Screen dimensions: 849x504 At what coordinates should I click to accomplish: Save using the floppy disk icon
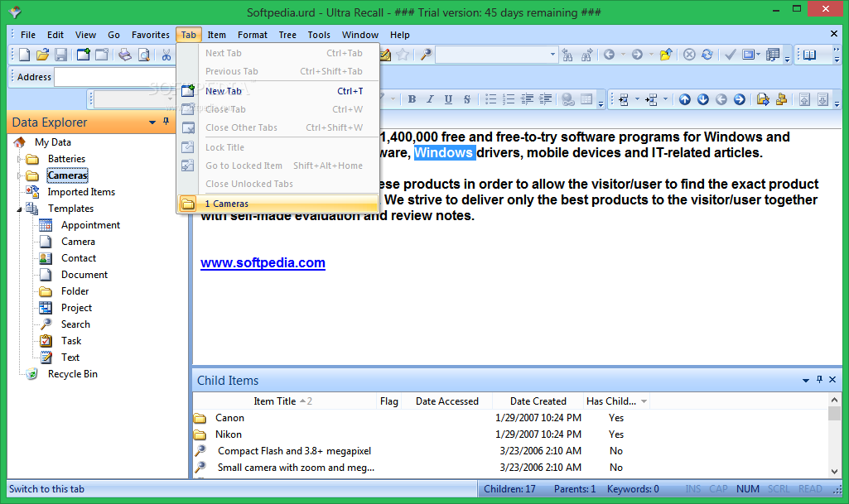[x=60, y=54]
